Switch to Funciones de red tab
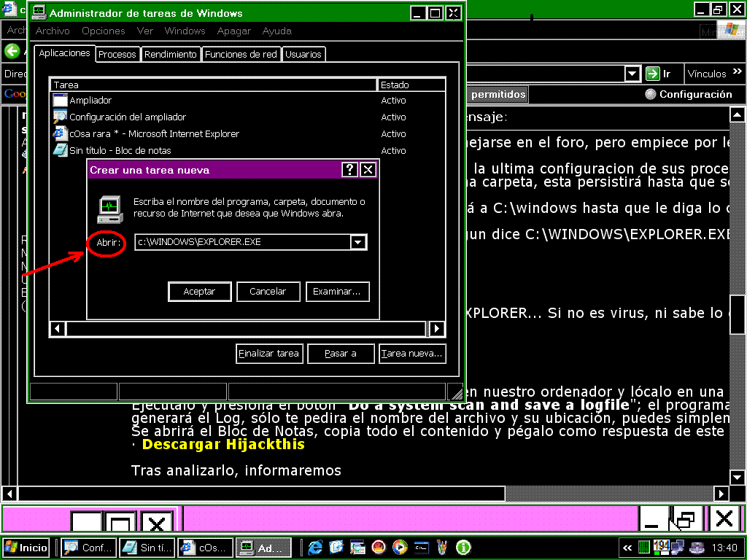The width and height of the screenshot is (747, 560). pos(241,54)
